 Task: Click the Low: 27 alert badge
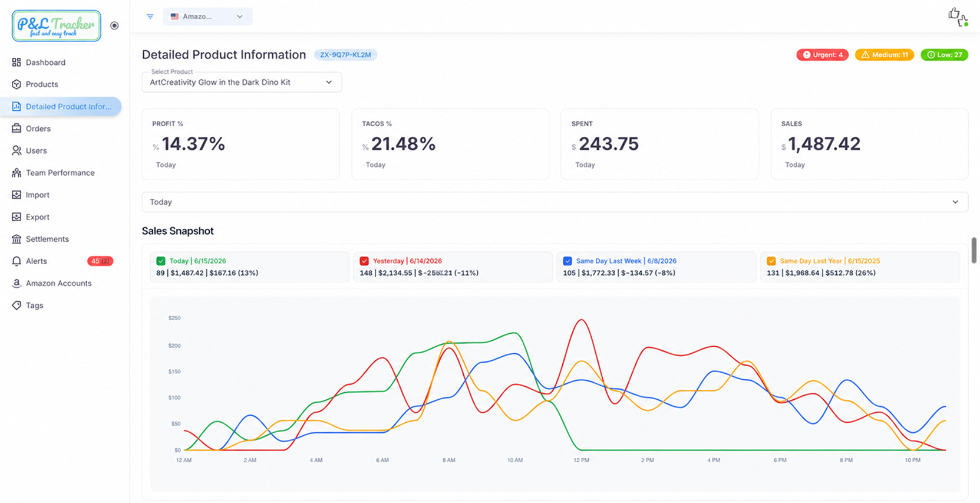pyautogui.click(x=944, y=55)
